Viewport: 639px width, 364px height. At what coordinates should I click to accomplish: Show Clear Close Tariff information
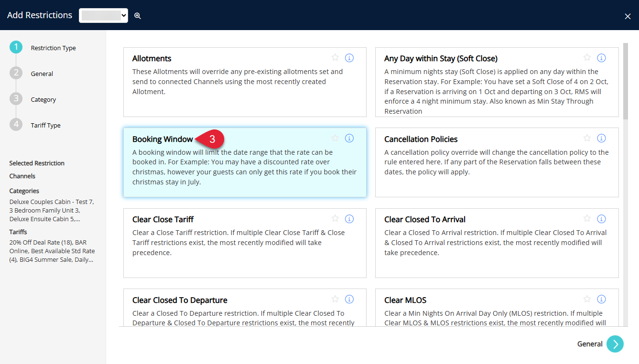tap(349, 219)
